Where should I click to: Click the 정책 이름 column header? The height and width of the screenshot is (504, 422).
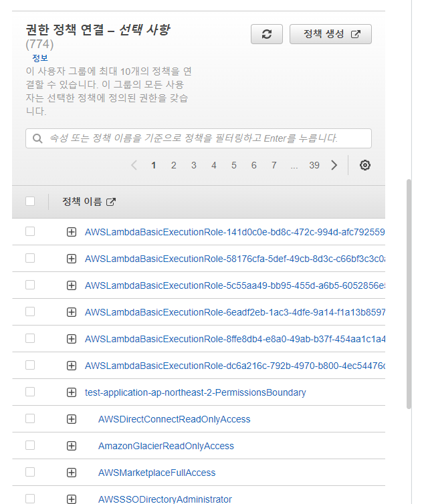click(82, 202)
